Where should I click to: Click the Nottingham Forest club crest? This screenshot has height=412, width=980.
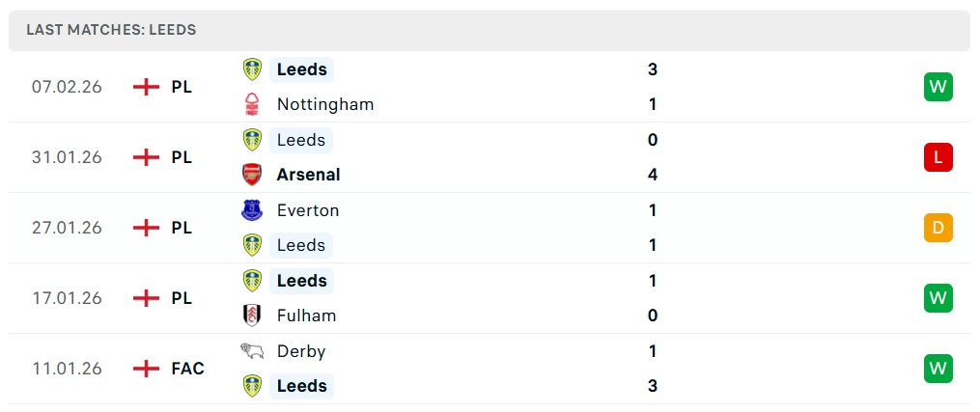(x=252, y=104)
